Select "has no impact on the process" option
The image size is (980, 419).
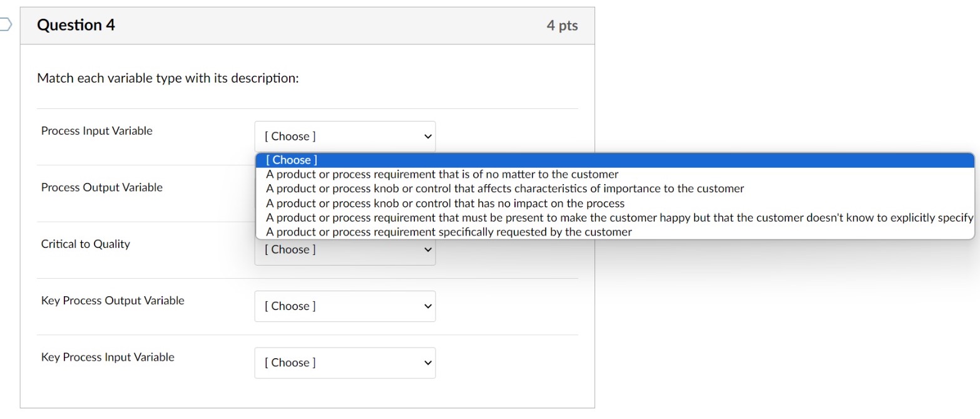445,203
